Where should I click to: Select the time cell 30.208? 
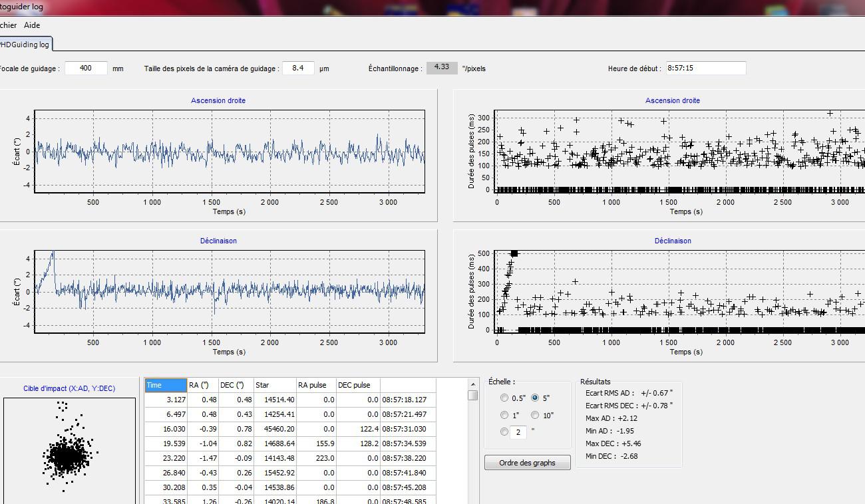(x=166, y=487)
